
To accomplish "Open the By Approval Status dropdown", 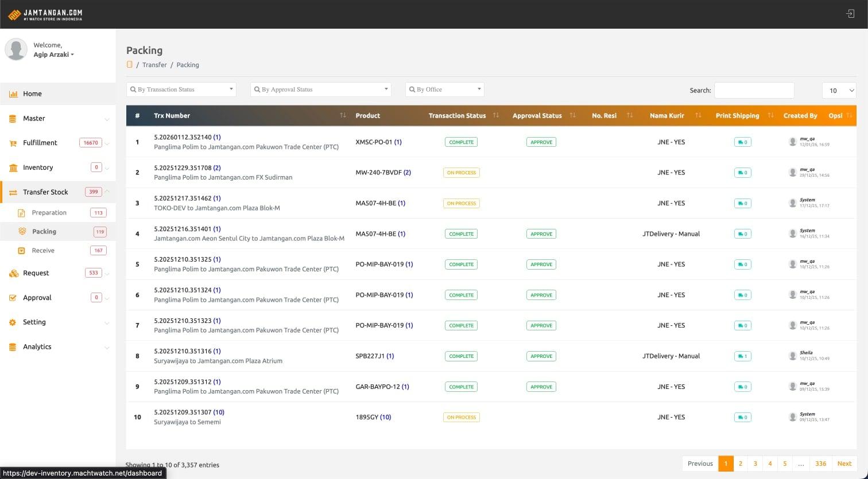I will coord(321,89).
